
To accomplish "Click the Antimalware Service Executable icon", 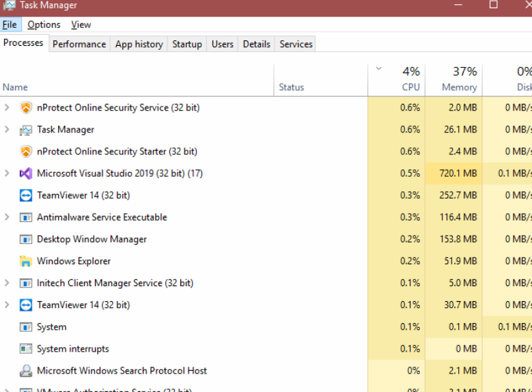I will pos(26,217).
